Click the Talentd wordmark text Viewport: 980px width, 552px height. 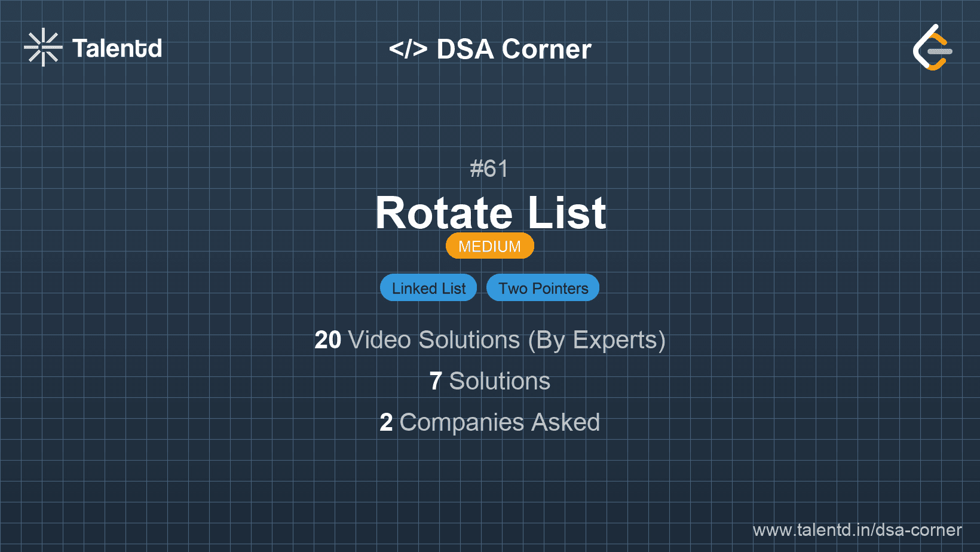[x=117, y=49]
